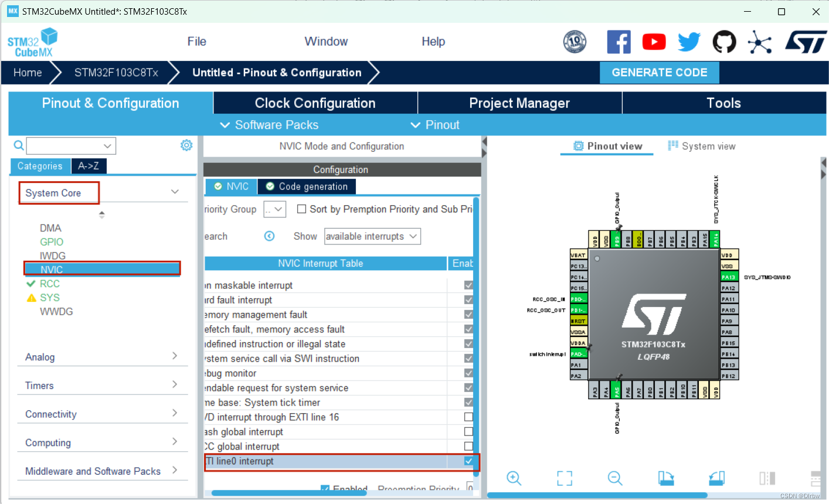
Task: Expand the Connectivity category
Action: (x=175, y=413)
